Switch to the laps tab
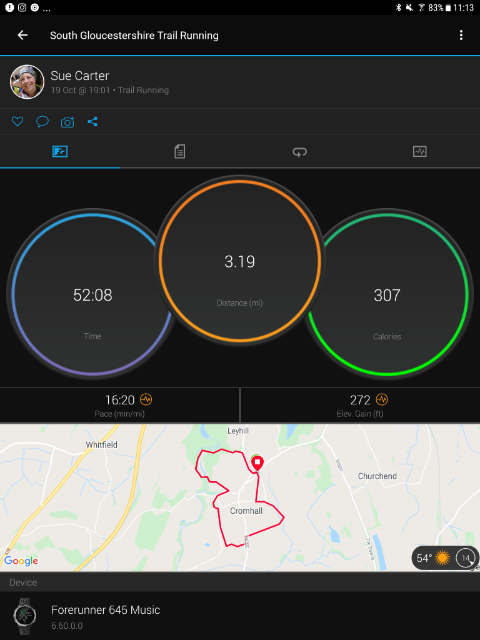Viewport: 480px width, 640px height. coord(300,152)
